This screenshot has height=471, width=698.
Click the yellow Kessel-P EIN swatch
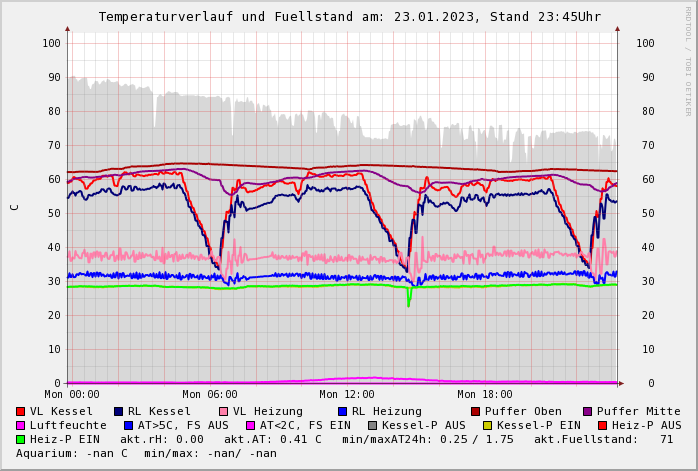pos(488,425)
